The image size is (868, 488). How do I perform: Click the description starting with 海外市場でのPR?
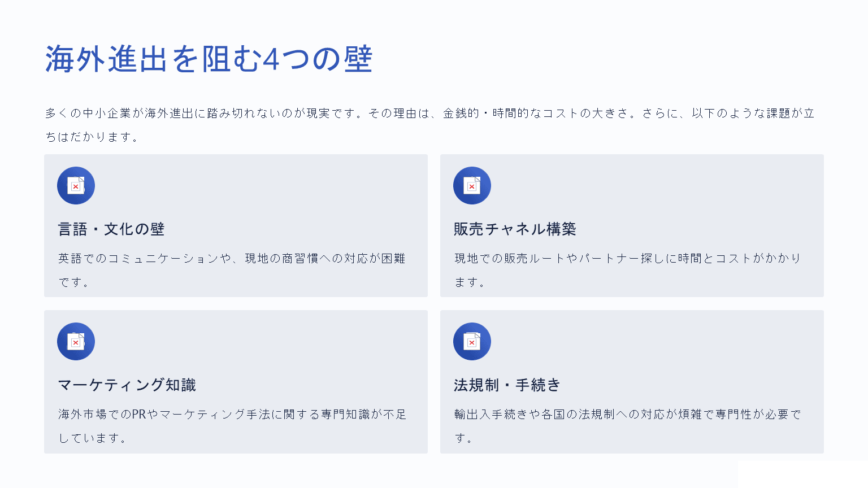point(232,415)
